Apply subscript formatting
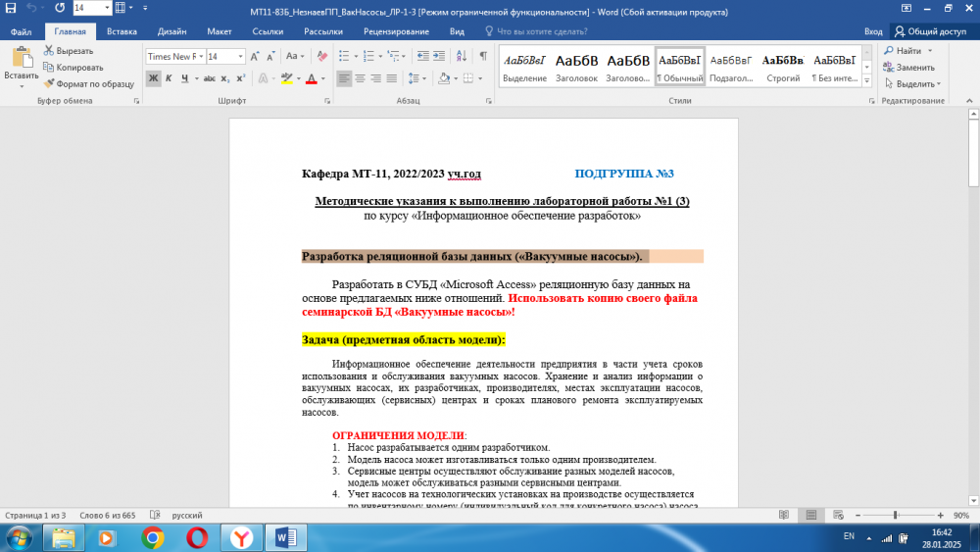 (225, 78)
